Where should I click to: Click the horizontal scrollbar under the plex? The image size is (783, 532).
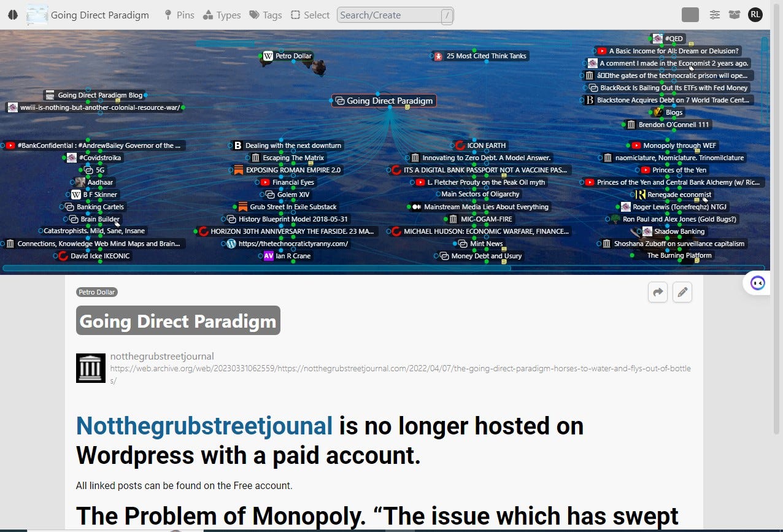256,268
